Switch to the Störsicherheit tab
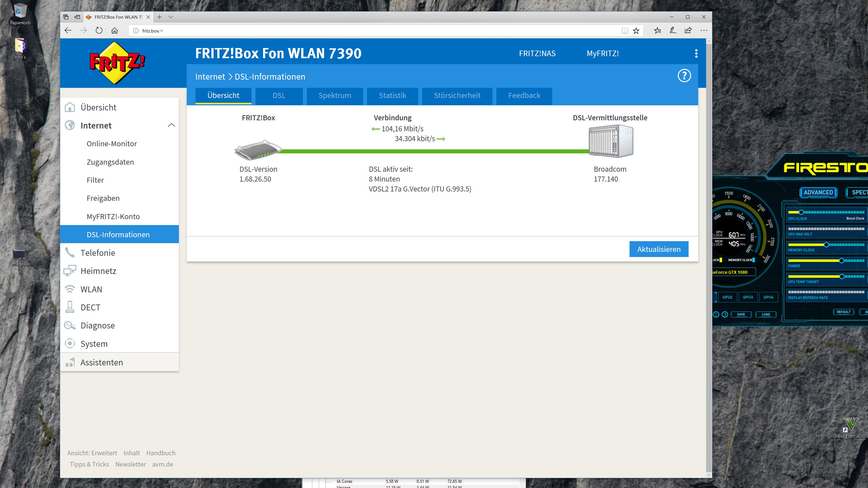Screen dimensions: 868x488 (457, 96)
